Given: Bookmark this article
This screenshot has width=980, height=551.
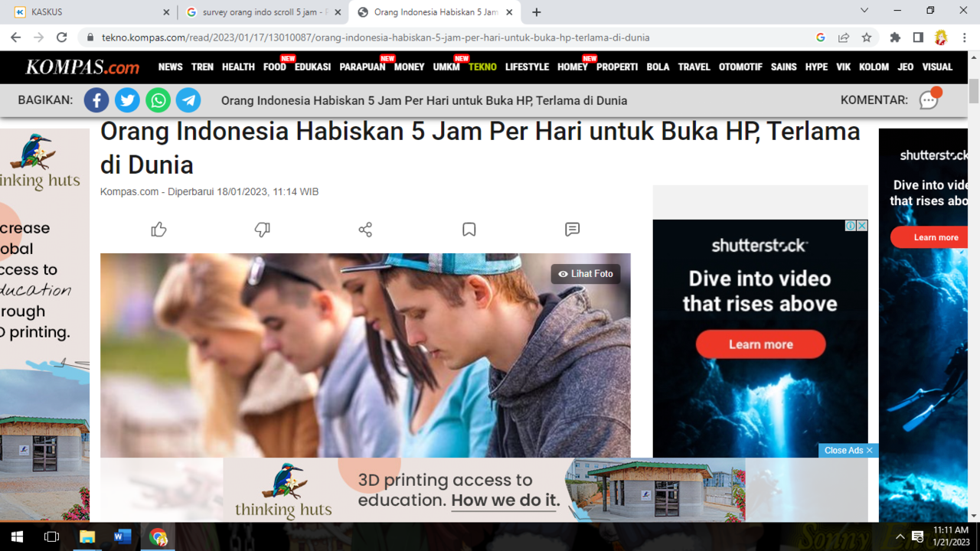Looking at the screenshot, I should pos(469,230).
